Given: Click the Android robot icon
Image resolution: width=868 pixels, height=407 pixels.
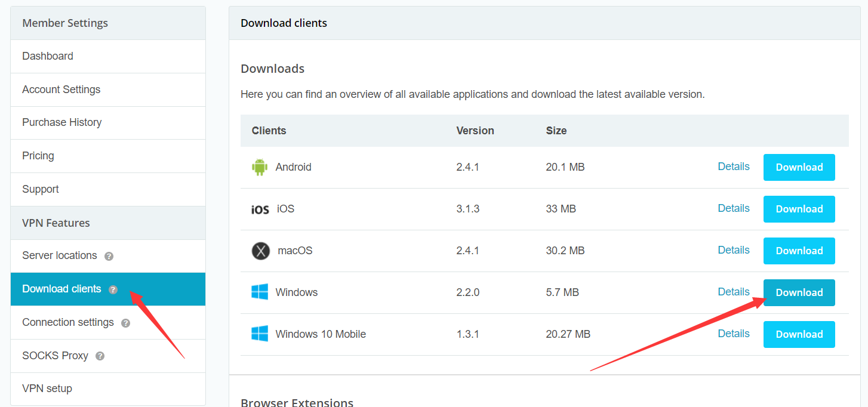Looking at the screenshot, I should coord(260,167).
